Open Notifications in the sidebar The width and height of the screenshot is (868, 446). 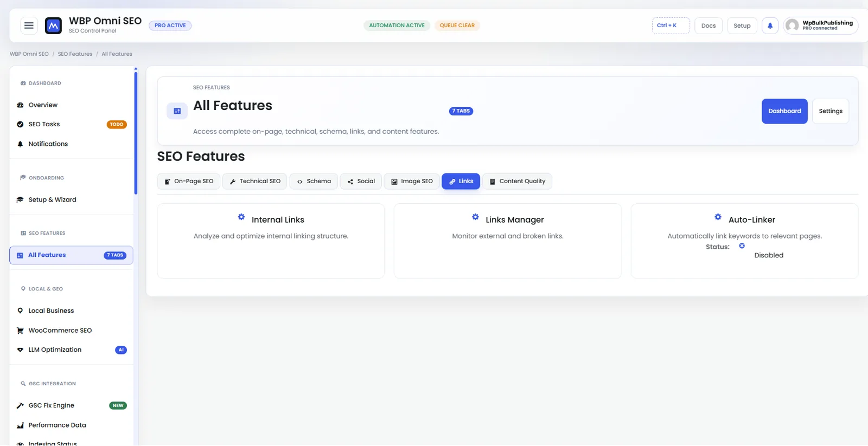click(x=72, y=144)
